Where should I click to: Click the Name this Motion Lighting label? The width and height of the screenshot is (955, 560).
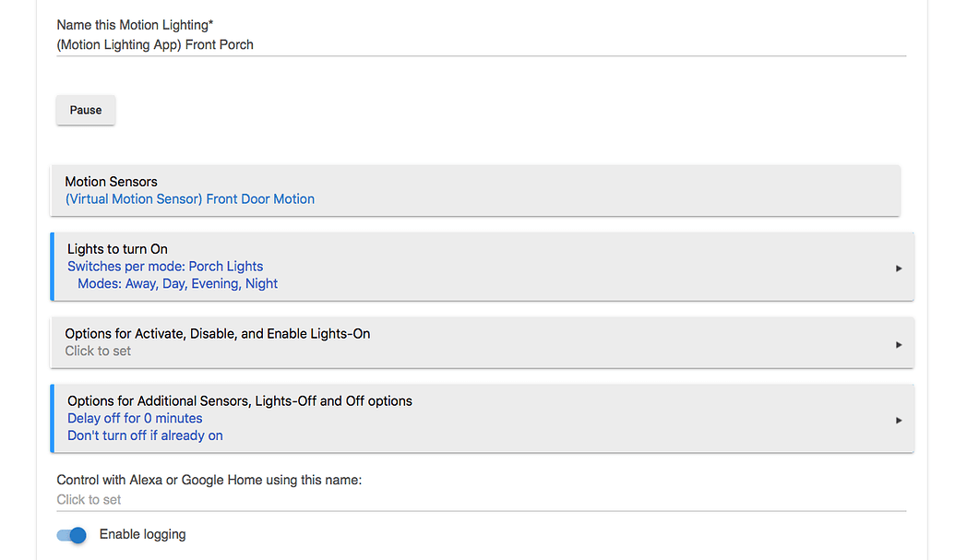click(135, 25)
